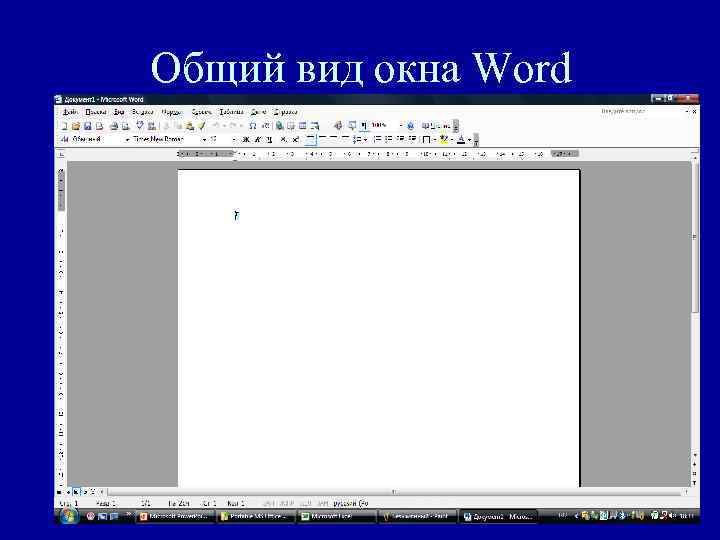
Task: Show or hide paragraph marks
Action: coord(364,126)
